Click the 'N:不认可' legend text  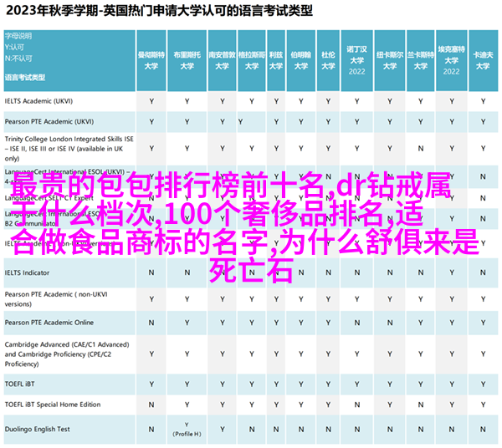tap(18, 59)
